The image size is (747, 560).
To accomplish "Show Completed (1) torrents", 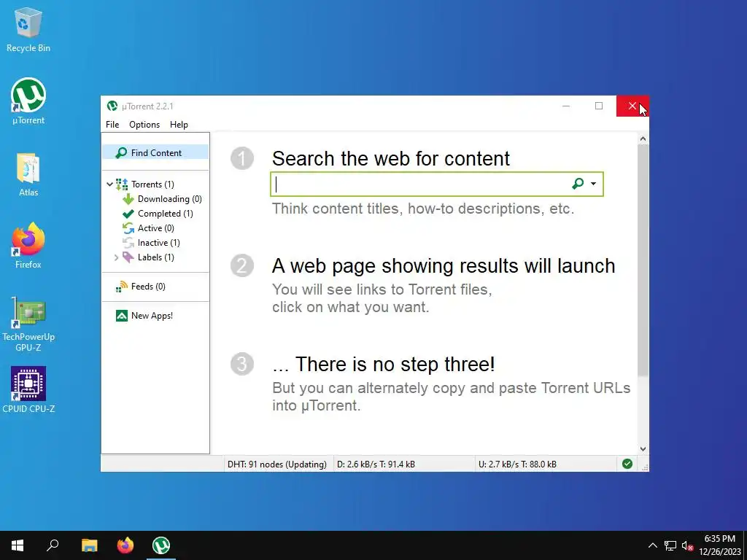I will click(166, 214).
